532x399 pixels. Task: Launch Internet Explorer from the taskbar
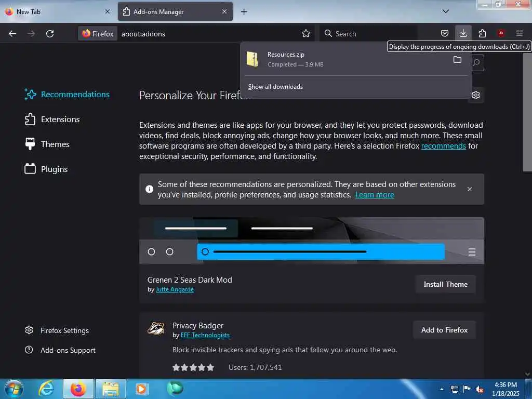pyautogui.click(x=46, y=389)
